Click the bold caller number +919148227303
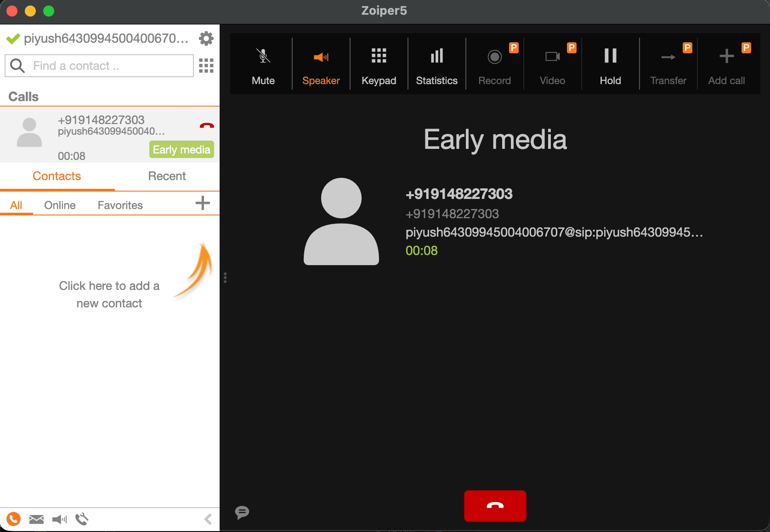 coord(459,194)
